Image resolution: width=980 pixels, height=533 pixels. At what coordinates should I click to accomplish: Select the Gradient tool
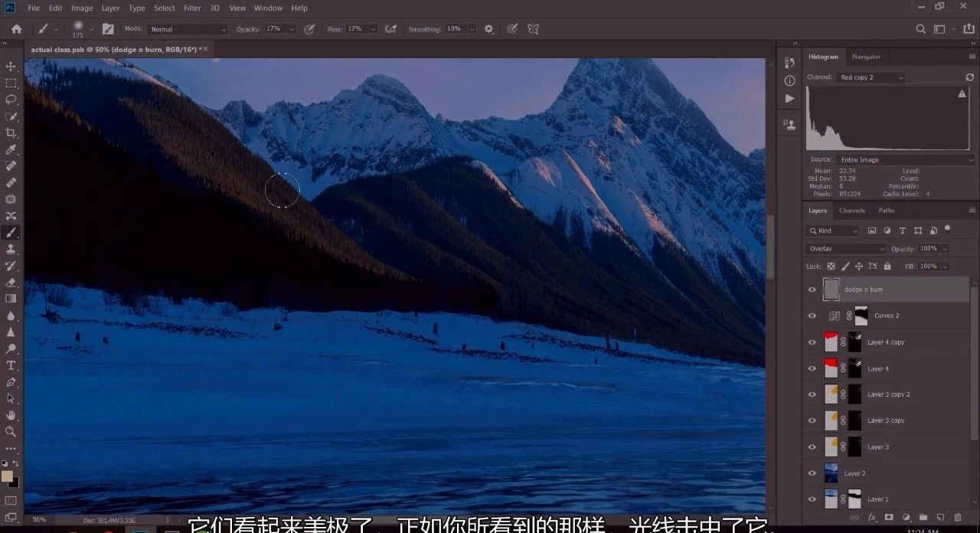click(x=11, y=299)
